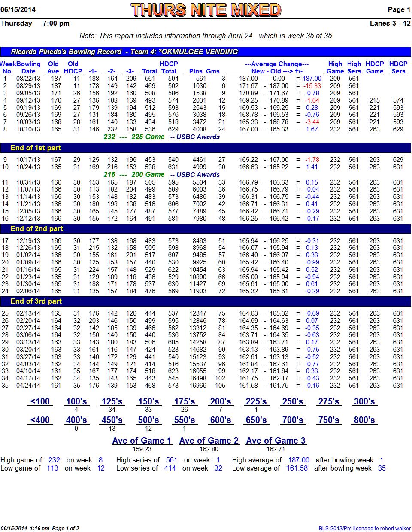Screen dimensions: 412x532
Task: Click the Old HDCP column header
Action: pyautogui.click(x=73, y=67)
